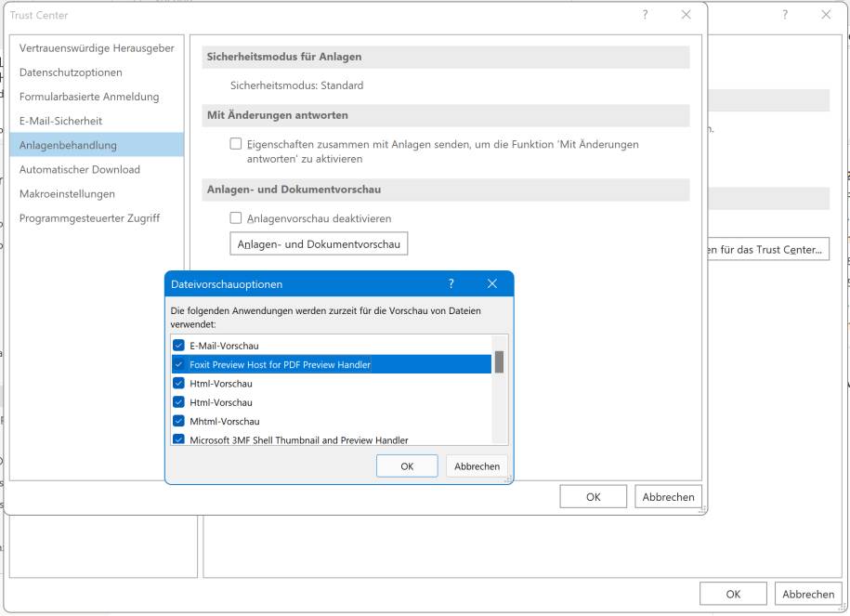
Task: Uncheck the first Html-Vorschau entry
Action: [x=177, y=383]
